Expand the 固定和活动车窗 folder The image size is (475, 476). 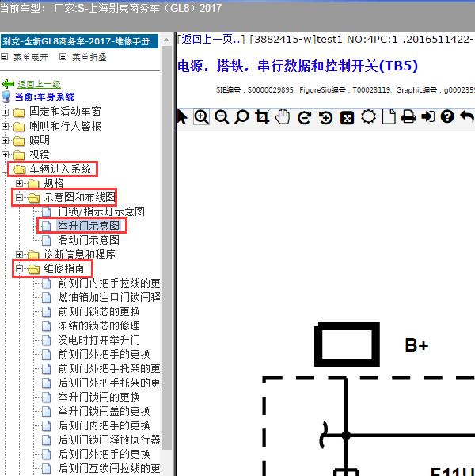tap(5, 112)
